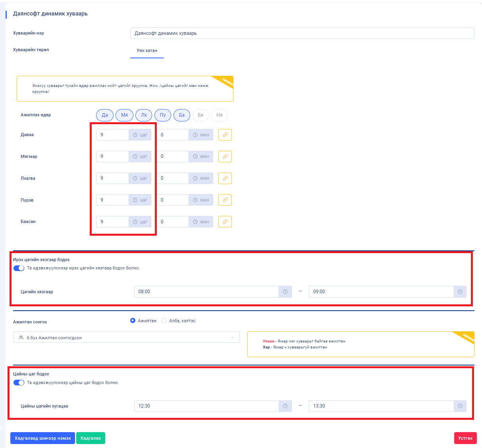Click the Цайны цагийн хугацаа label

click(x=44, y=406)
